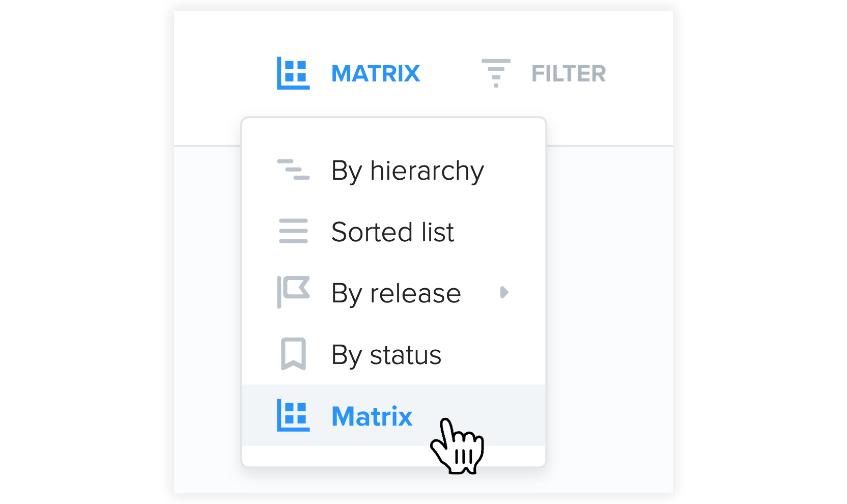Click the By release flag icon
The image size is (847, 504).
(x=293, y=292)
